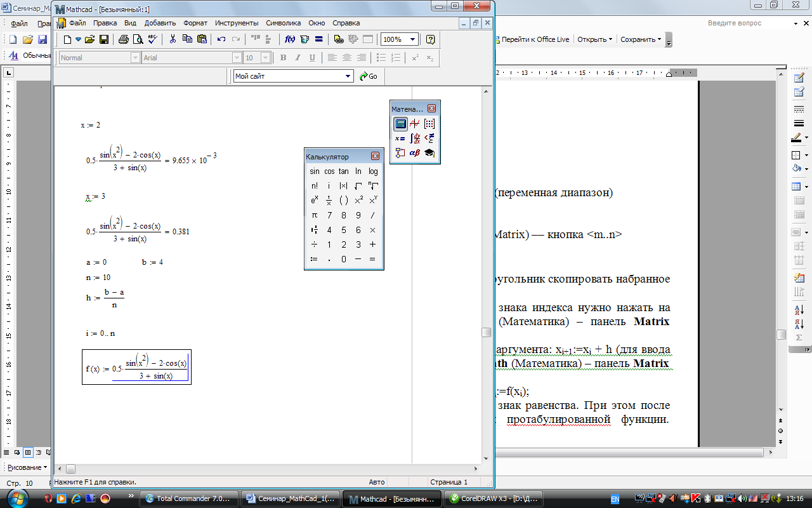Open the Добавить menu
Viewport: 812px width, 508px height.
[x=160, y=23]
